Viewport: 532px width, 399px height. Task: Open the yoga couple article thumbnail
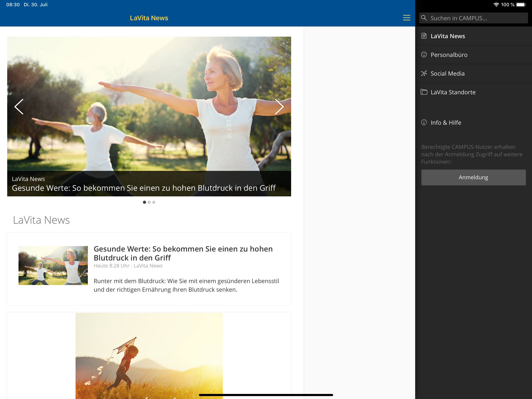pyautogui.click(x=53, y=265)
